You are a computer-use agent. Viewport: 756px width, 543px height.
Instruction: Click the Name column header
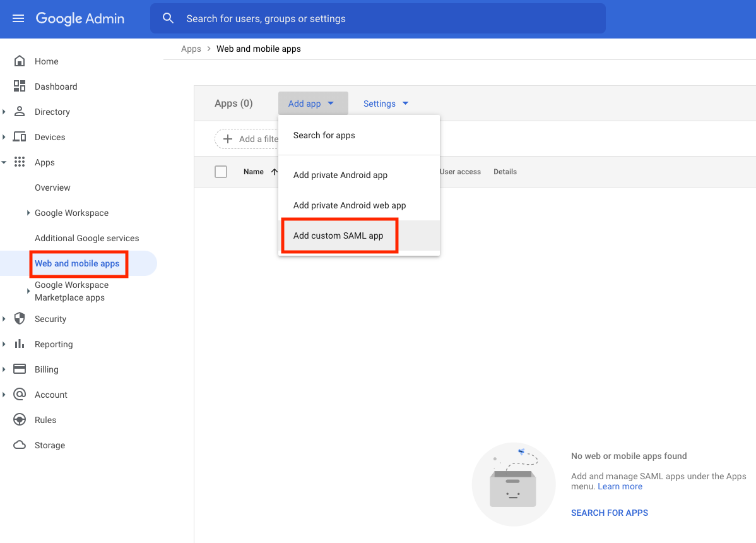coord(254,172)
